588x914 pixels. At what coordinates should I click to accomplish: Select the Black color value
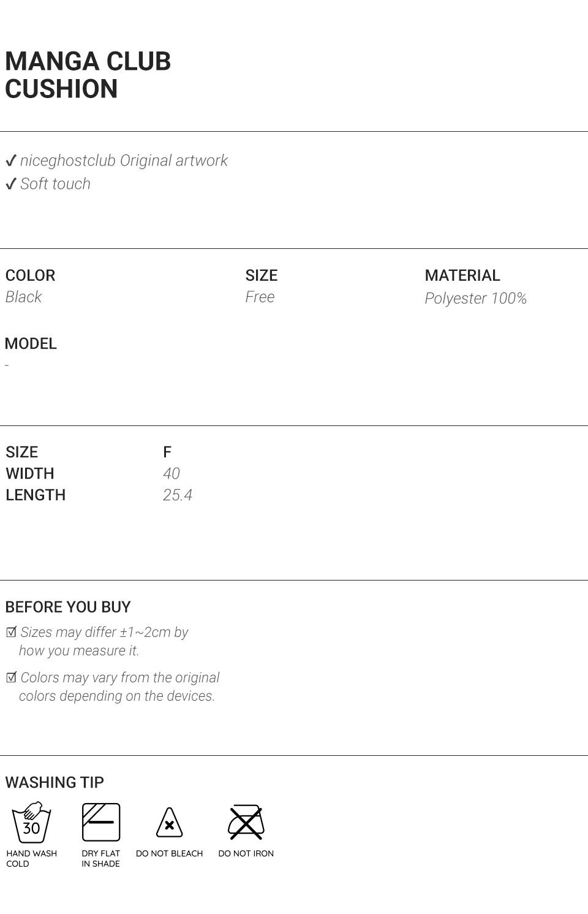tap(23, 297)
